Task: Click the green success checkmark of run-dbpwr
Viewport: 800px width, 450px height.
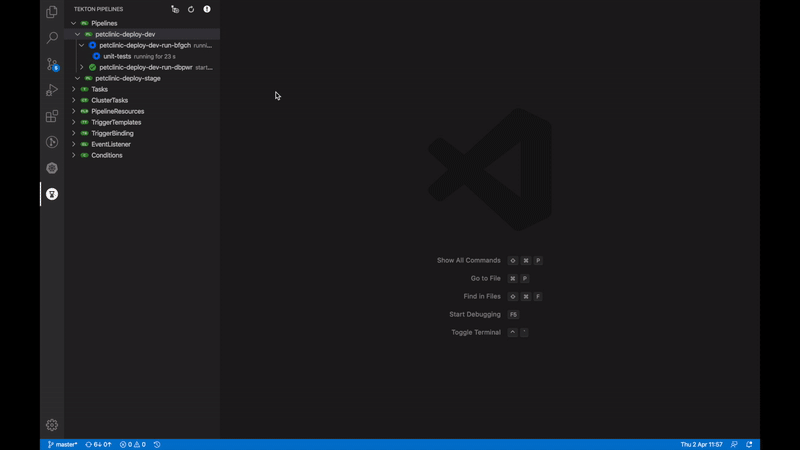Action: [92, 67]
